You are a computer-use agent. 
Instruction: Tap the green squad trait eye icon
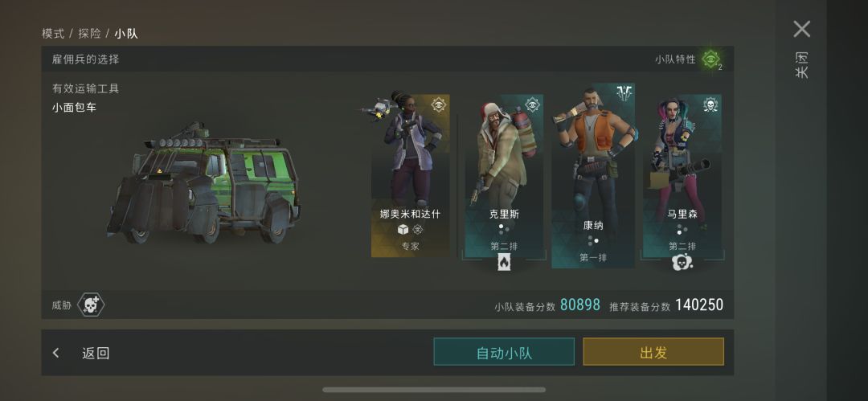pyautogui.click(x=710, y=59)
